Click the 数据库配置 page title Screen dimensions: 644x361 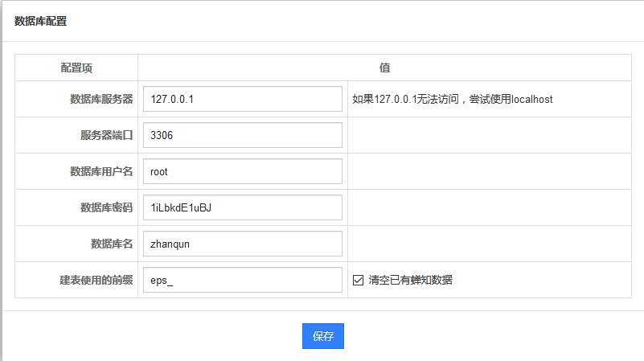(x=40, y=22)
